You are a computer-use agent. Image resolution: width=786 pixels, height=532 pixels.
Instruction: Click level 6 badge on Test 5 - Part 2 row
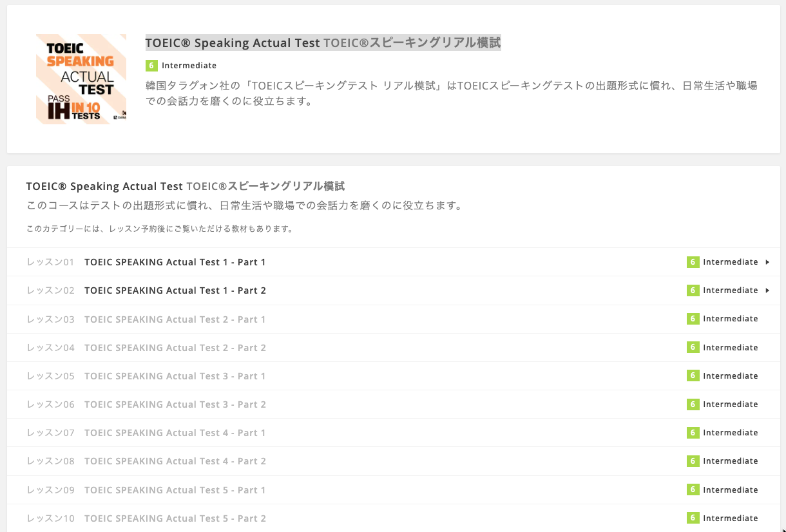pos(693,518)
